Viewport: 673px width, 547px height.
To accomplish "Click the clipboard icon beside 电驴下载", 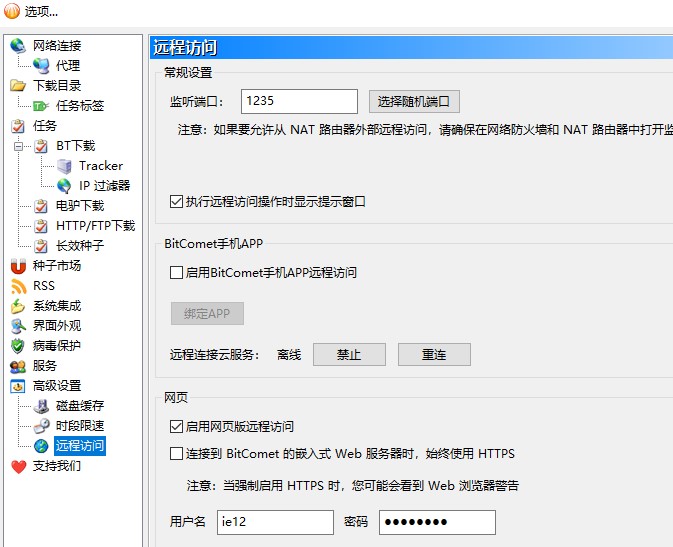I will point(41,206).
